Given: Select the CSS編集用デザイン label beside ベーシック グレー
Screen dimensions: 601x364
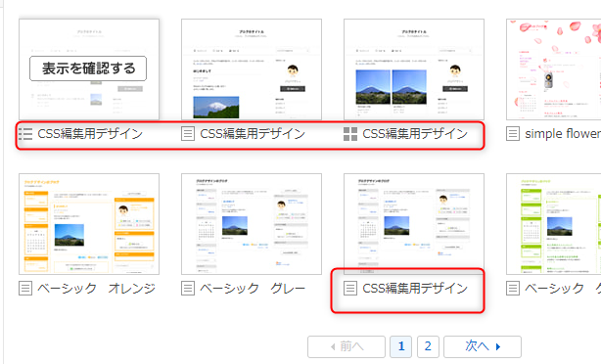Looking at the screenshot, I should (x=415, y=288).
